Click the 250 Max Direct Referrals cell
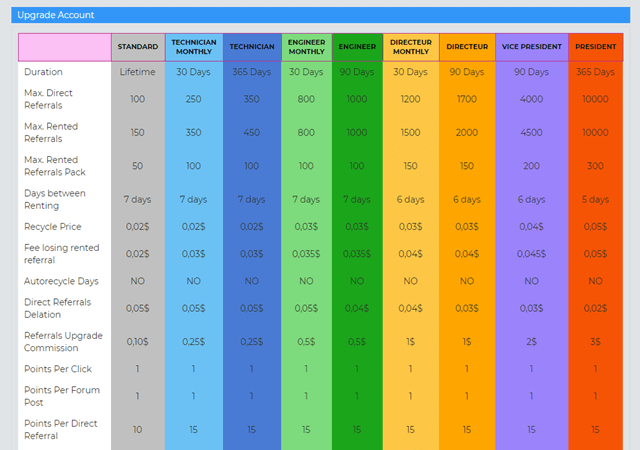The height and width of the screenshot is (450, 640). pos(193,99)
